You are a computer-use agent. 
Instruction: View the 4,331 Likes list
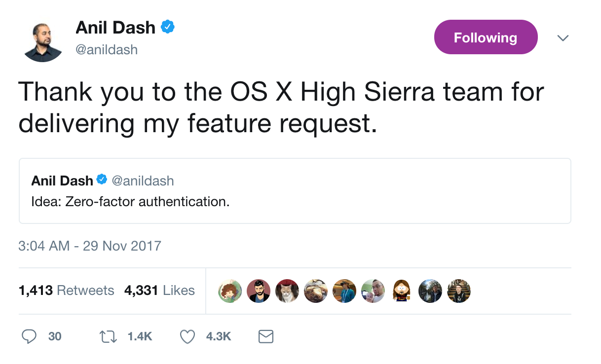tap(159, 291)
